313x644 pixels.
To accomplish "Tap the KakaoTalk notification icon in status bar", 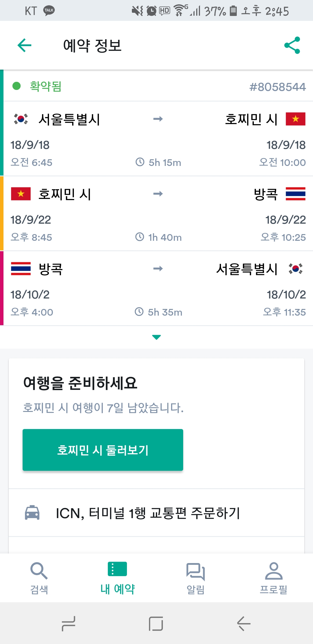I will pyautogui.click(x=49, y=11).
